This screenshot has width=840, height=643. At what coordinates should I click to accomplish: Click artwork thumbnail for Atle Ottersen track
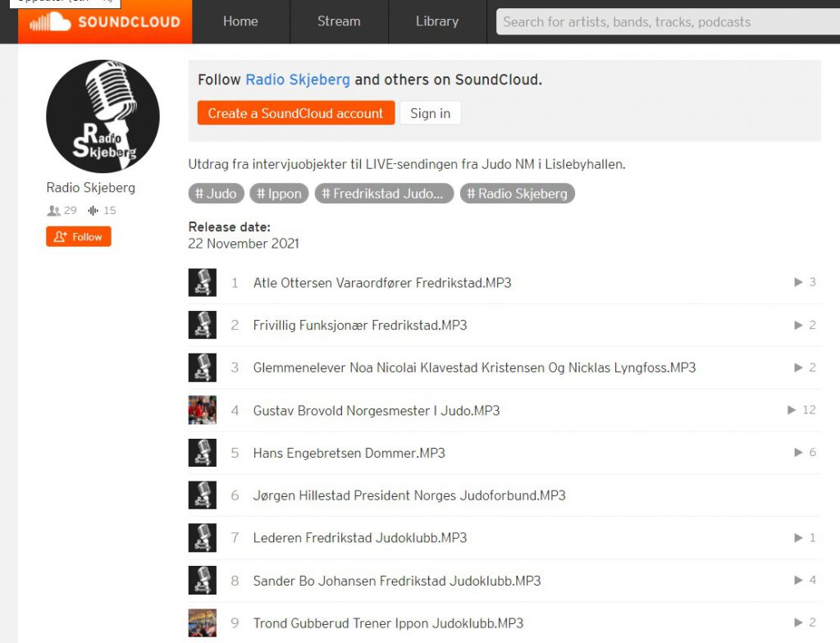[203, 282]
